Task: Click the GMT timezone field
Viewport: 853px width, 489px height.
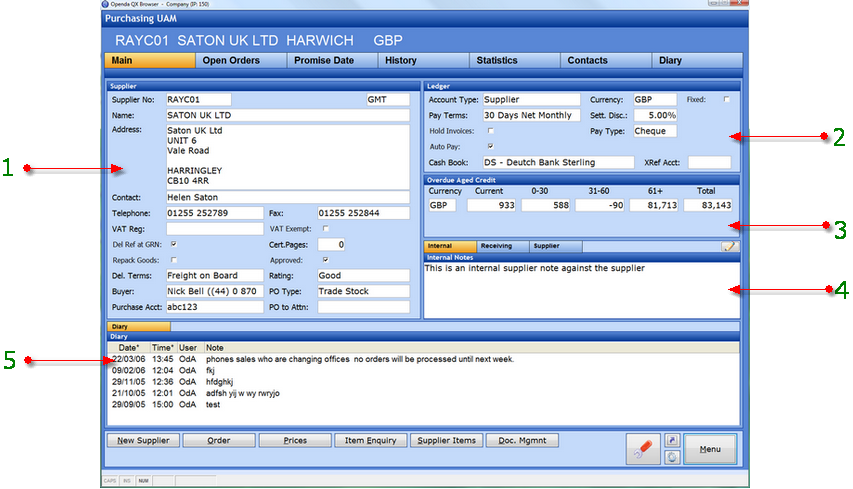Action: coord(388,100)
